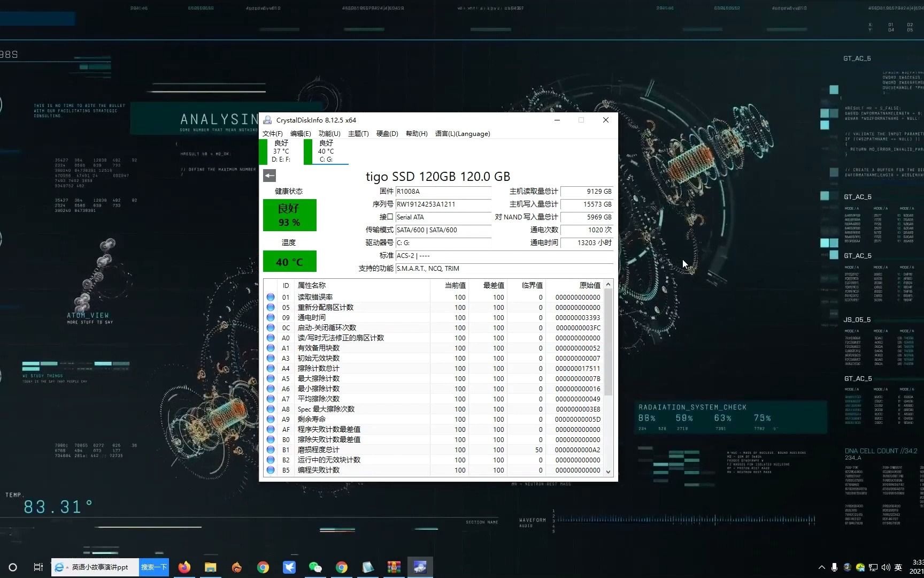Click the status icon of row A5 最大擦除计数
924x578 pixels.
coord(271,378)
